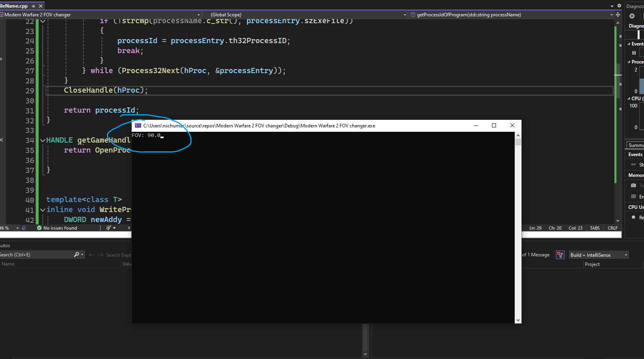The width and height of the screenshot is (644, 359).
Task: Click the code cleanup broom icon
Action: pos(109,228)
